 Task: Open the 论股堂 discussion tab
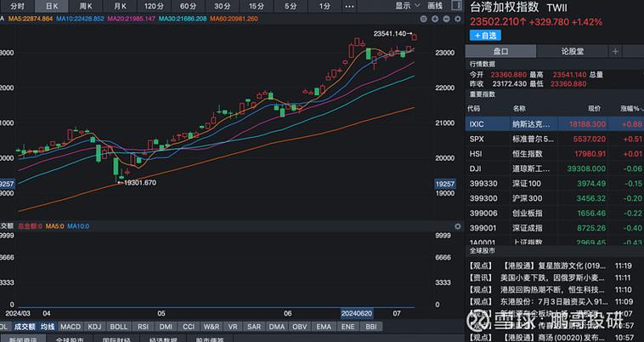tap(572, 51)
